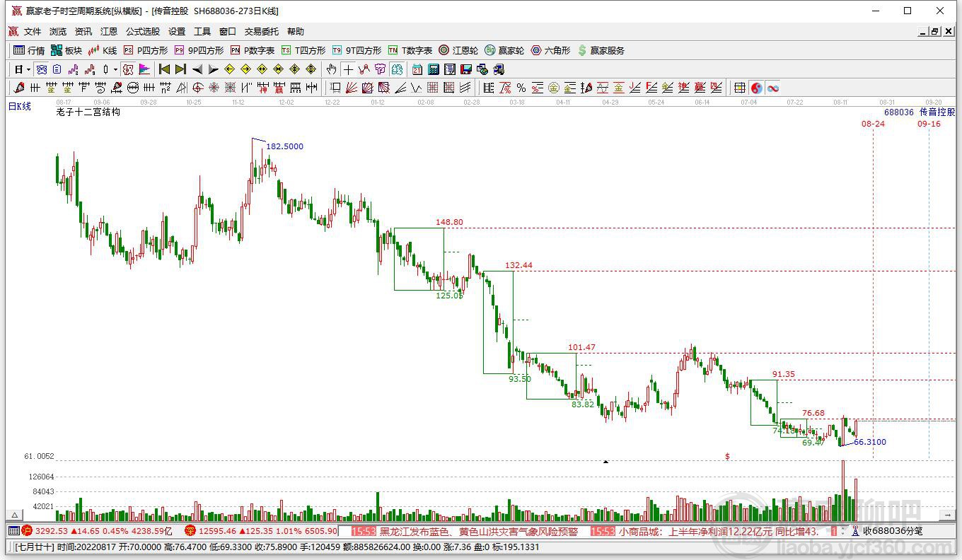Click the 行情 quotes button
Screen dimensions: 962x560
pos(30,50)
